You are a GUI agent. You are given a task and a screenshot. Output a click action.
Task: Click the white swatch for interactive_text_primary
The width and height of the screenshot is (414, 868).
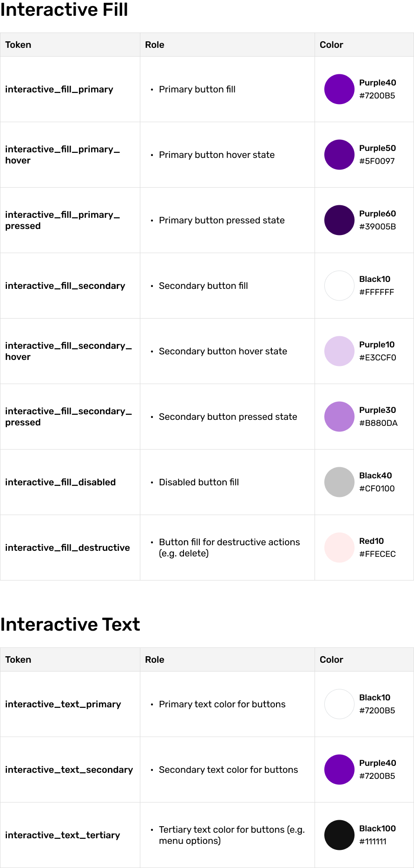pyautogui.click(x=339, y=704)
